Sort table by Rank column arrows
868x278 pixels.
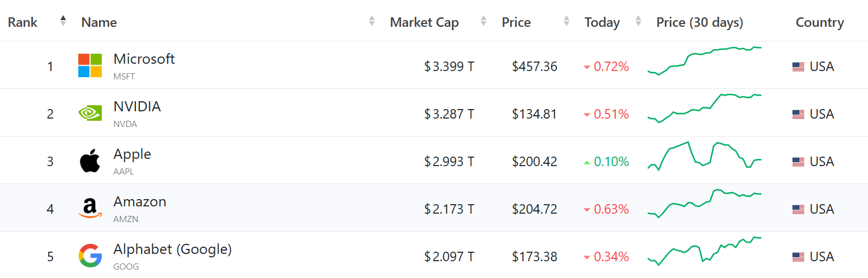(x=63, y=21)
